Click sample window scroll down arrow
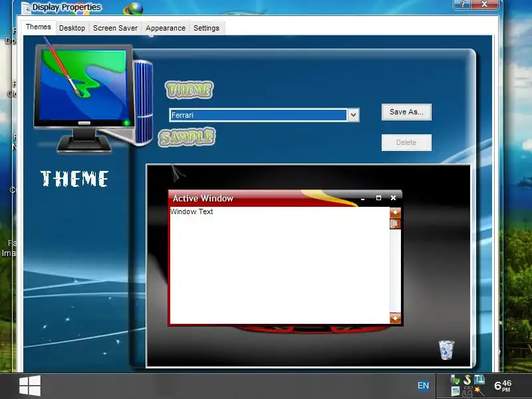532x399 pixels. pyautogui.click(x=395, y=319)
